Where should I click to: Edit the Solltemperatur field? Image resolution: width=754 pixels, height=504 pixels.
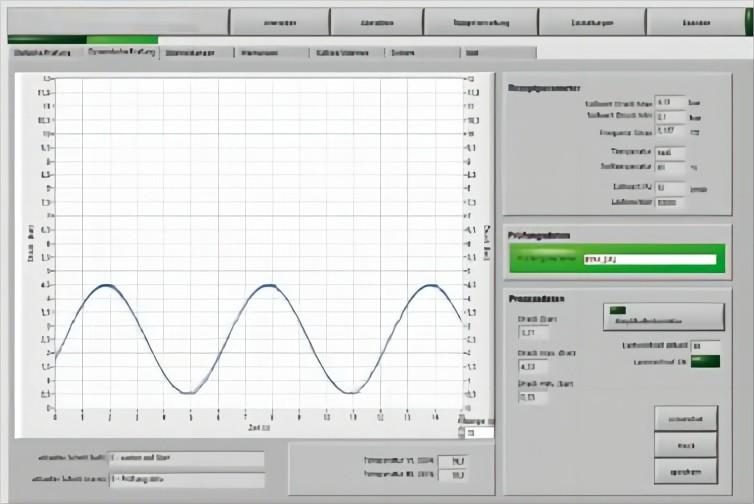670,167
